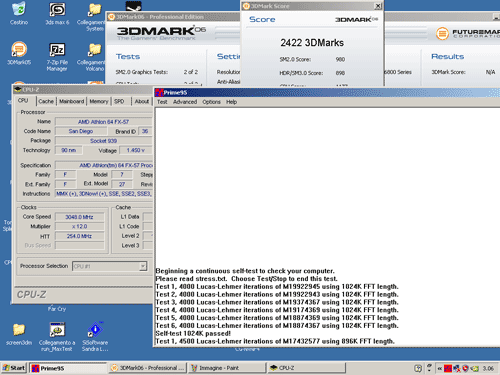Open the Test menu in Prime95
500x375 pixels.
tap(162, 102)
